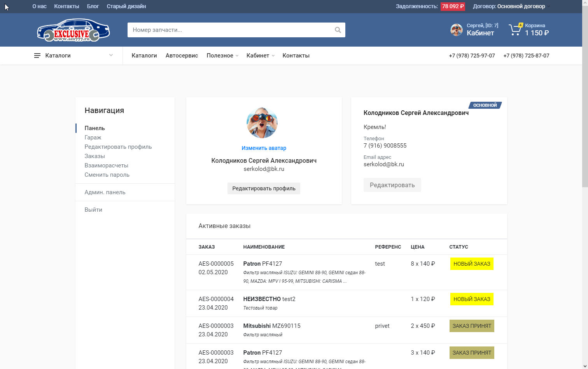
Task: Click the reference value test
Action: [x=380, y=264]
